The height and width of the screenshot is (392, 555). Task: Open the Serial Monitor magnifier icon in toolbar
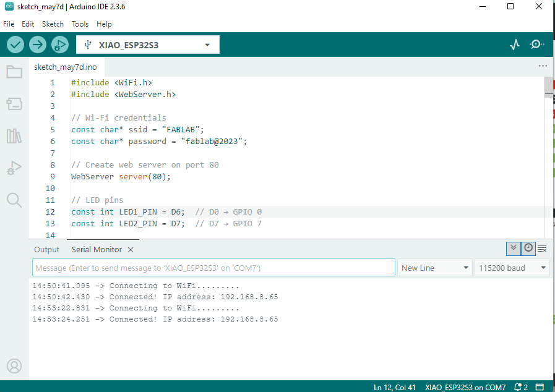[536, 45]
